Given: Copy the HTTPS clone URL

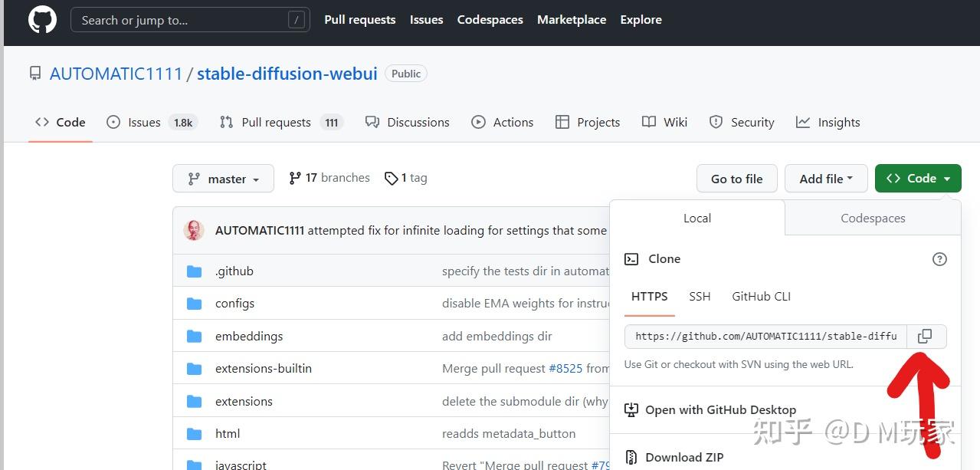Looking at the screenshot, I should click(926, 337).
